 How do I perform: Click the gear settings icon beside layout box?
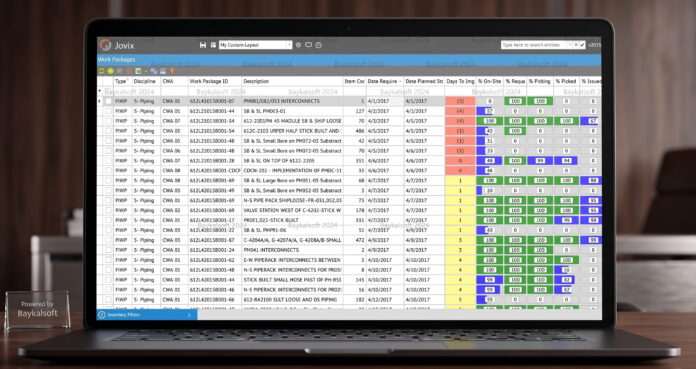pyautogui.click(x=298, y=45)
